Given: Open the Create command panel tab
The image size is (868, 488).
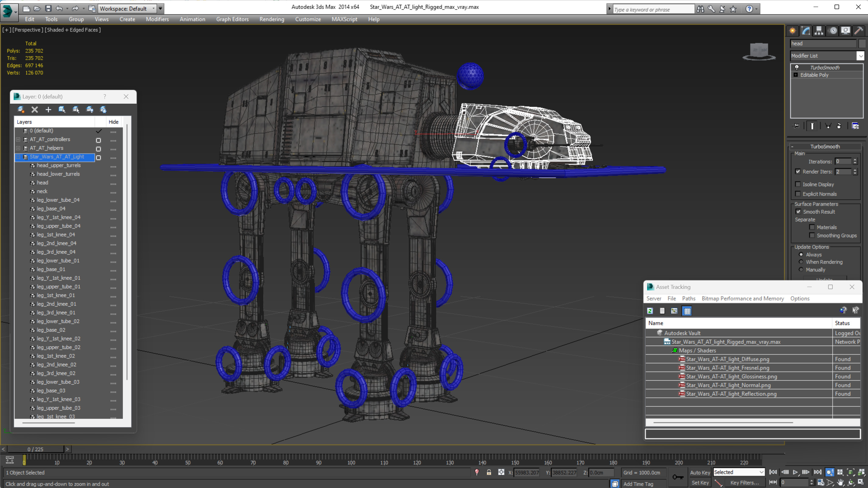Looking at the screenshot, I should click(793, 31).
